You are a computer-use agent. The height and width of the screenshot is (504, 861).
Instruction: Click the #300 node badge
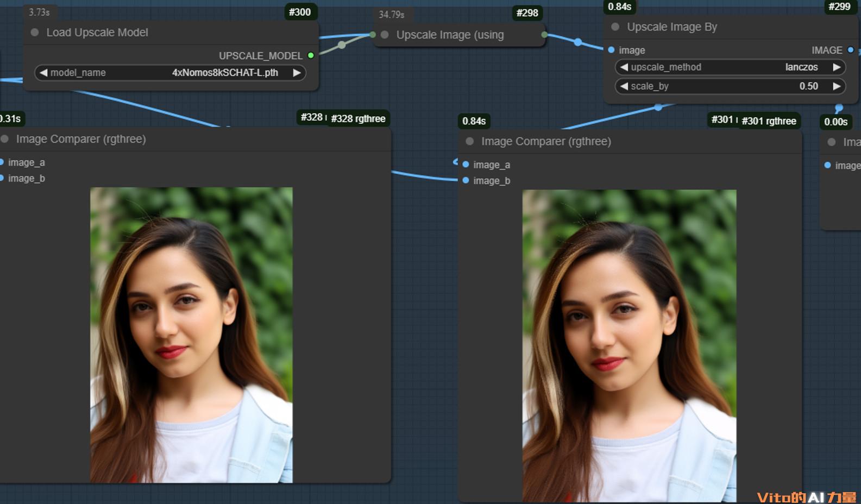[x=300, y=12]
